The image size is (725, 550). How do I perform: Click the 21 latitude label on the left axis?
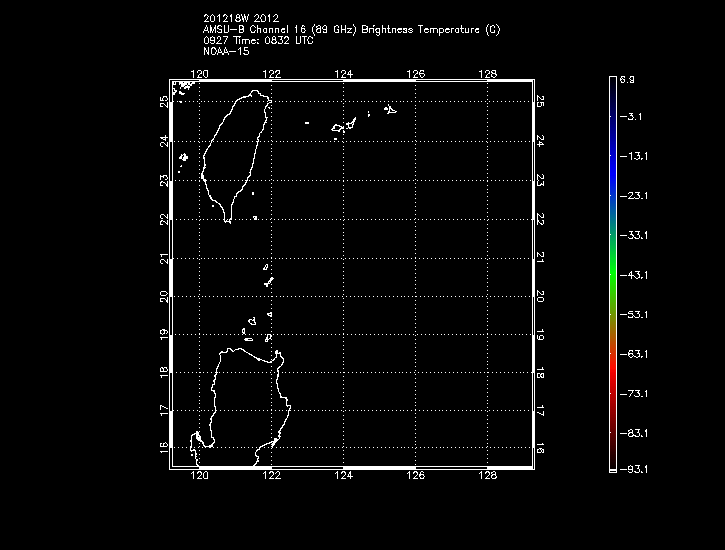coord(164,259)
